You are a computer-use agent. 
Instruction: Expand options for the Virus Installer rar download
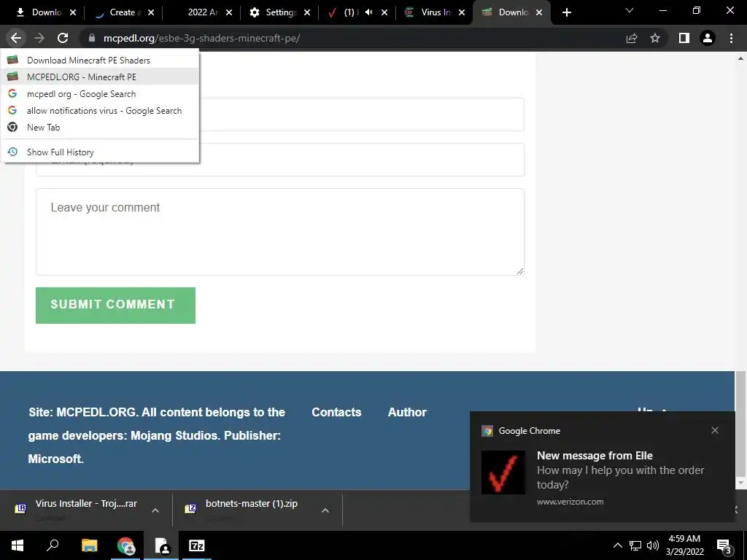[155, 510]
